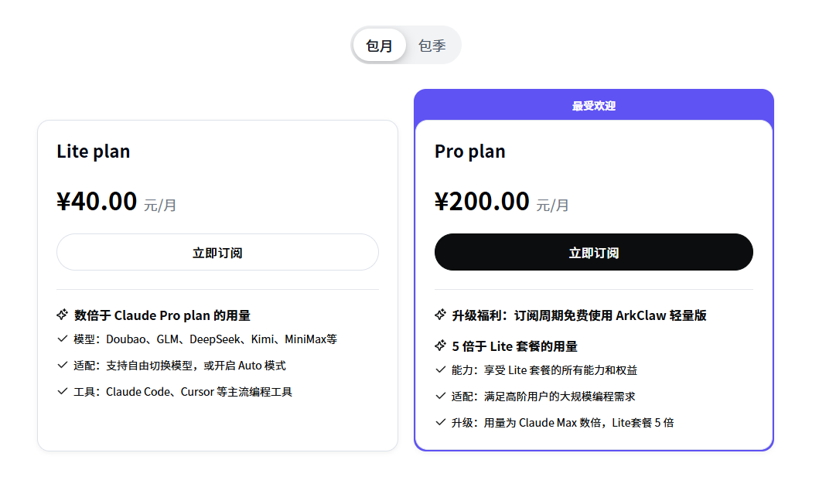819x504 pixels.
Task: Click 升级福利 ArkClaw 轻量版 benefit text
Action: (579, 315)
